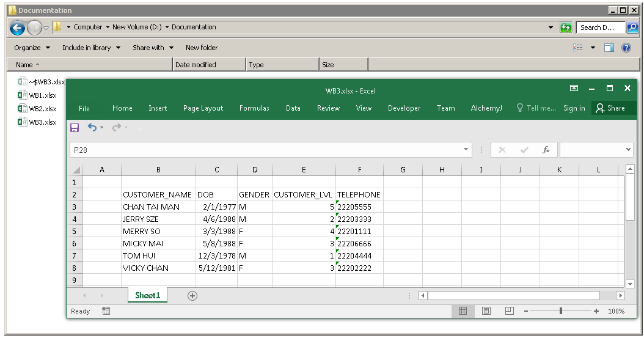Click the Save icon in Quick Access Toolbar
Image resolution: width=644 pixels, height=338 pixels.
coord(75,128)
